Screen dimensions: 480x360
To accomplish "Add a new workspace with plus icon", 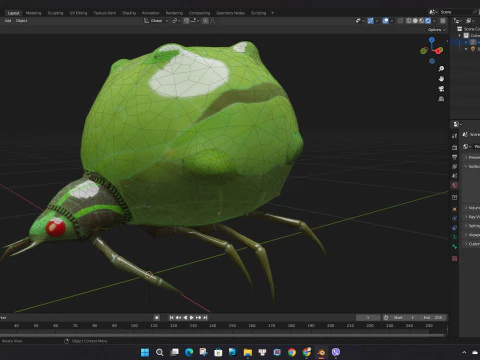I will (x=272, y=13).
